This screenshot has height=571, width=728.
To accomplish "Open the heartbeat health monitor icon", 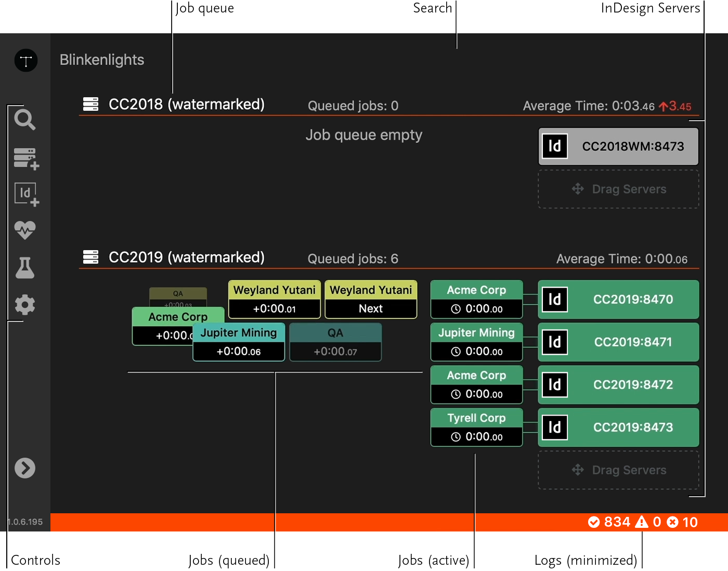I will pyautogui.click(x=25, y=230).
